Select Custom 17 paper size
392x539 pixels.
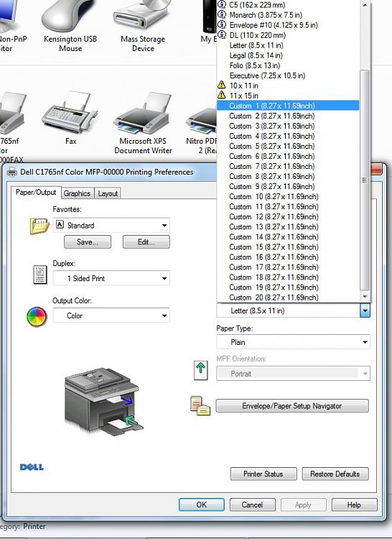coord(288,267)
